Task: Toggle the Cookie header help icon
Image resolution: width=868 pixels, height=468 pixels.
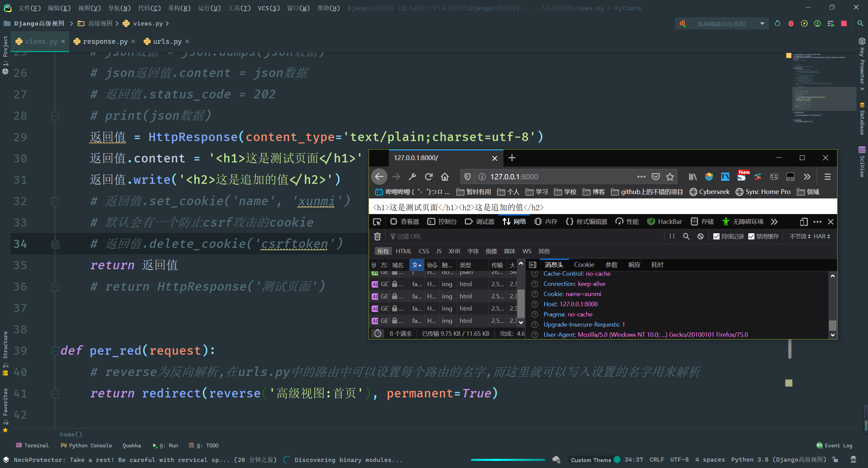Action: click(x=535, y=294)
